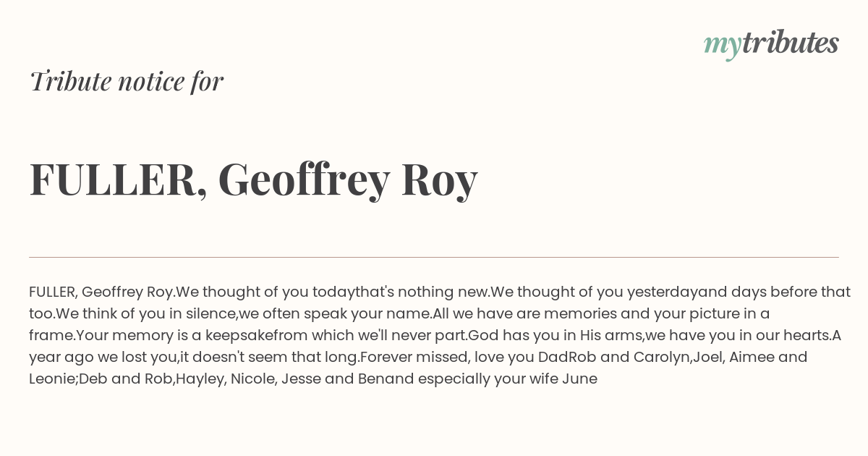Select the large "FULLER, Geoffrey Roy" title
Screen dimensions: 868x456
pyautogui.click(x=253, y=180)
